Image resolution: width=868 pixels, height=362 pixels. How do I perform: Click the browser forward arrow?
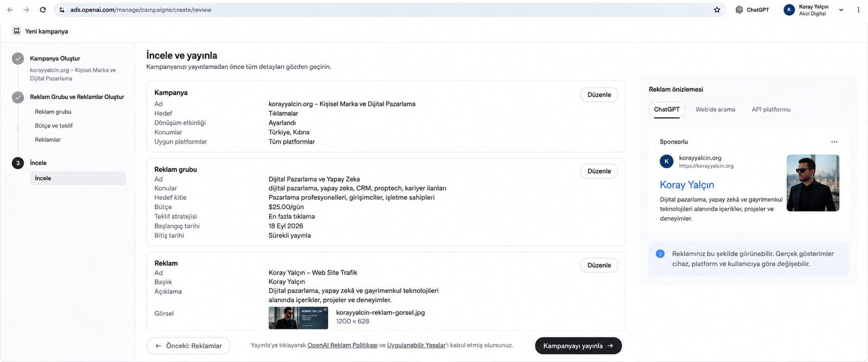(26, 10)
